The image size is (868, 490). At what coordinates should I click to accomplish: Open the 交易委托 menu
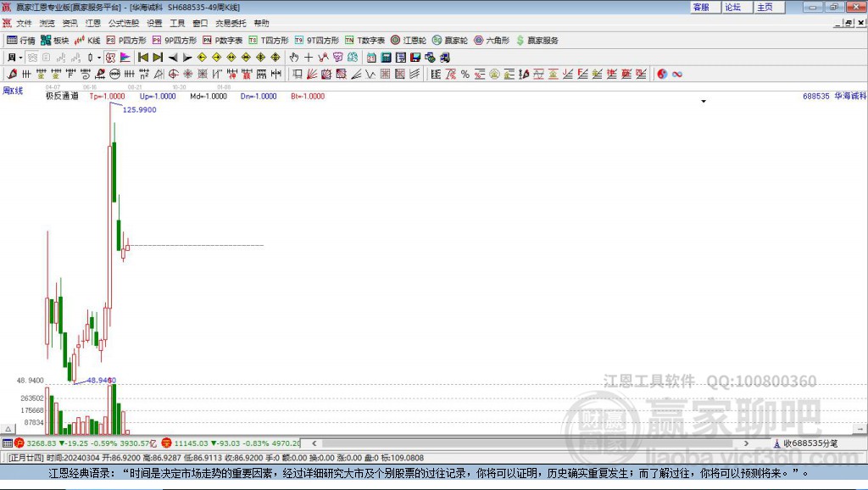[x=231, y=23]
